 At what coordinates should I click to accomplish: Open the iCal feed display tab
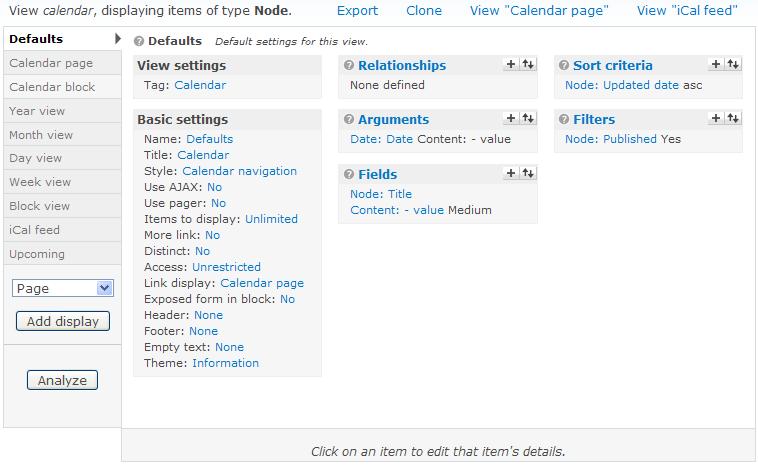pyautogui.click(x=35, y=230)
